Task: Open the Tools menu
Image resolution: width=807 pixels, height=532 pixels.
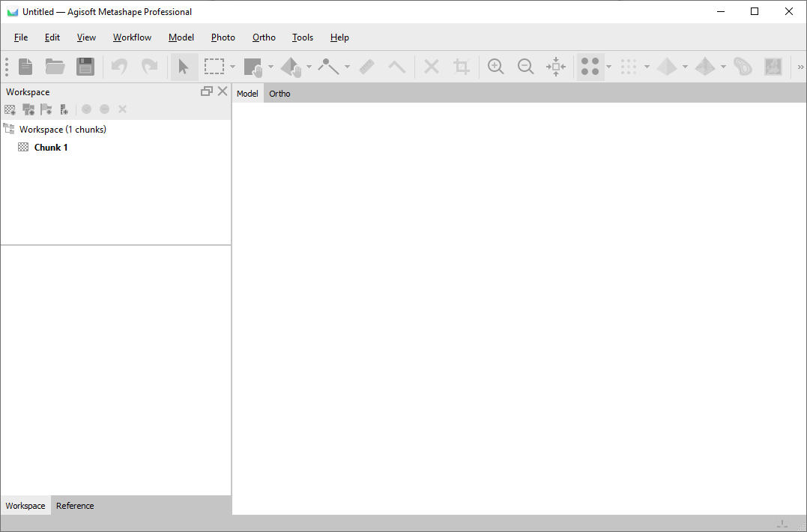Action: pos(303,37)
